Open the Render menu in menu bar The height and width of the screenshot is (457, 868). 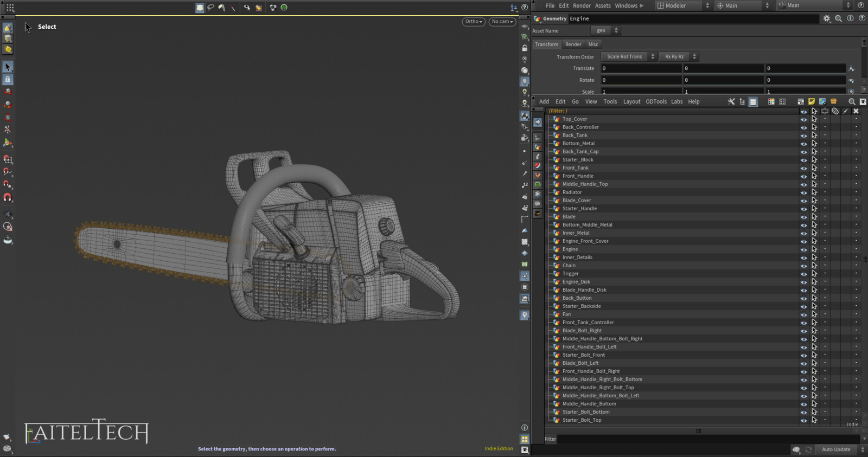point(582,6)
